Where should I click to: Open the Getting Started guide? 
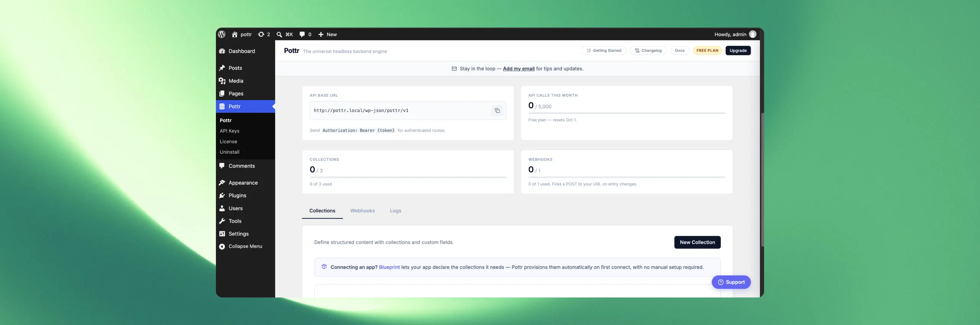pos(604,50)
